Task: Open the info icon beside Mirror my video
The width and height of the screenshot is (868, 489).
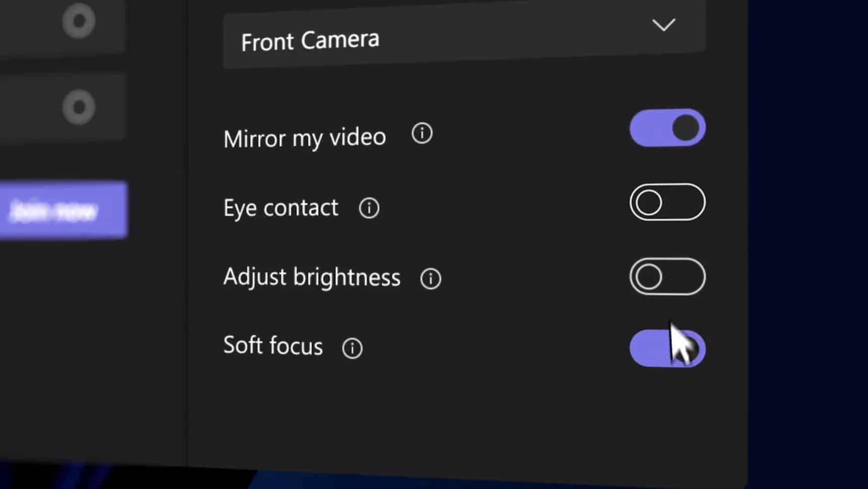Action: (x=422, y=134)
